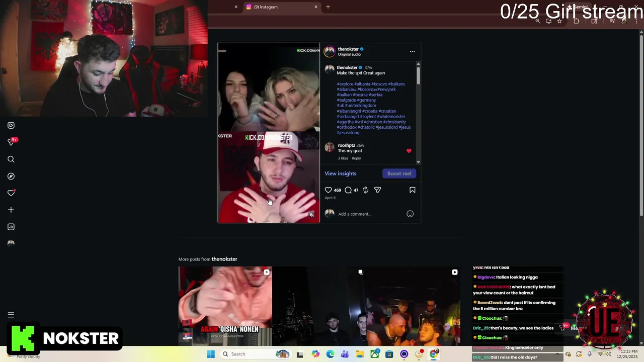
Task: Open Notifications heart in the sidebar
Action: point(11,193)
